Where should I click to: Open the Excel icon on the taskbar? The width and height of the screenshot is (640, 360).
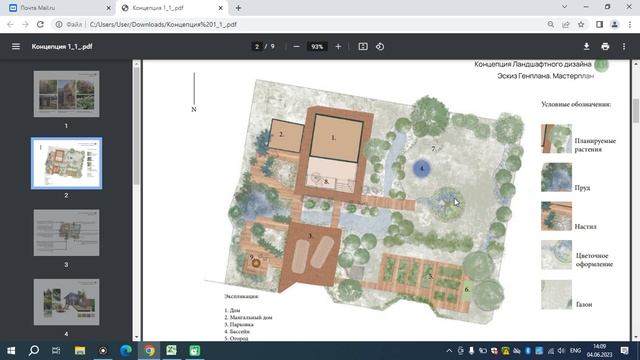pyautogui.click(x=171, y=351)
